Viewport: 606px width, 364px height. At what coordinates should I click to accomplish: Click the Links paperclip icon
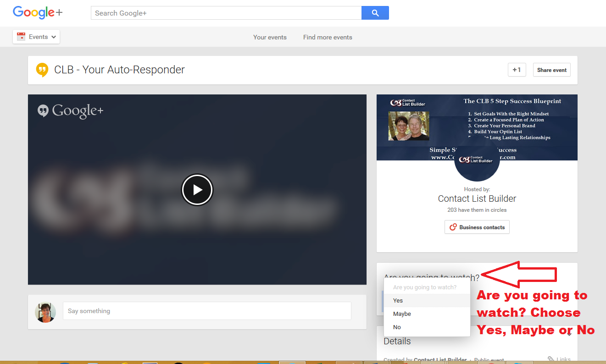551,359
